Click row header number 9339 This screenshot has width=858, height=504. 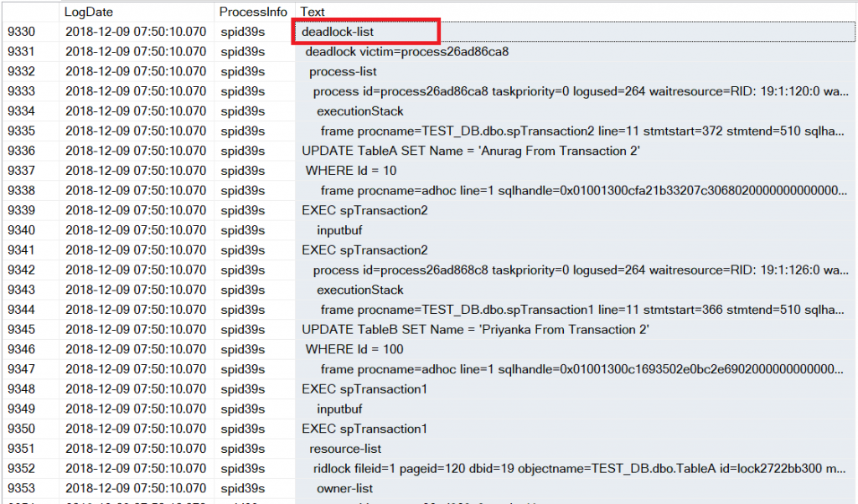22,210
